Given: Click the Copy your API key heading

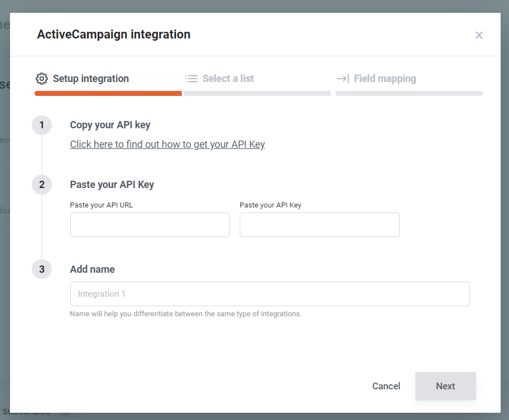Looking at the screenshot, I should (110, 125).
